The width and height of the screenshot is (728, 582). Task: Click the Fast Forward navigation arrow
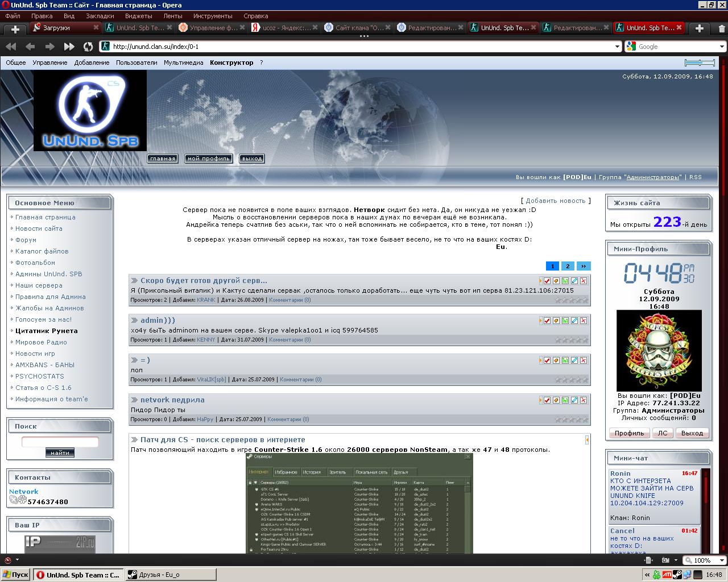[69, 47]
